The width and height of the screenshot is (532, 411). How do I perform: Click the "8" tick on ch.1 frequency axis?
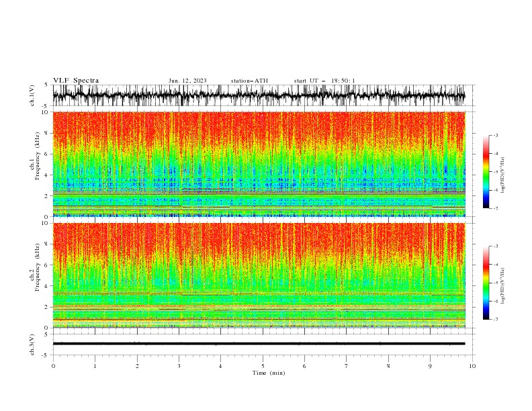[x=46, y=133]
